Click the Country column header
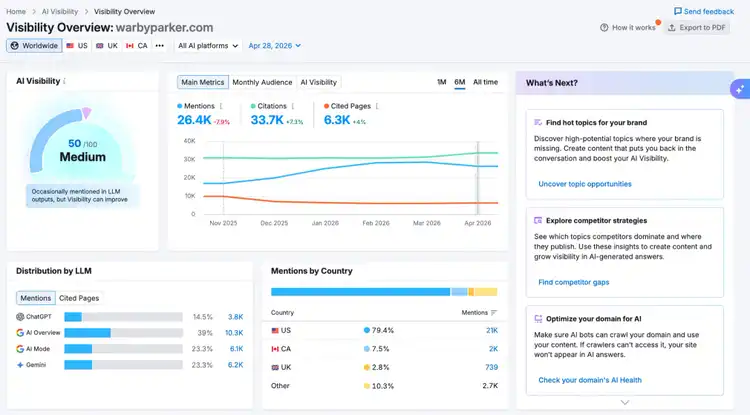 click(x=282, y=313)
